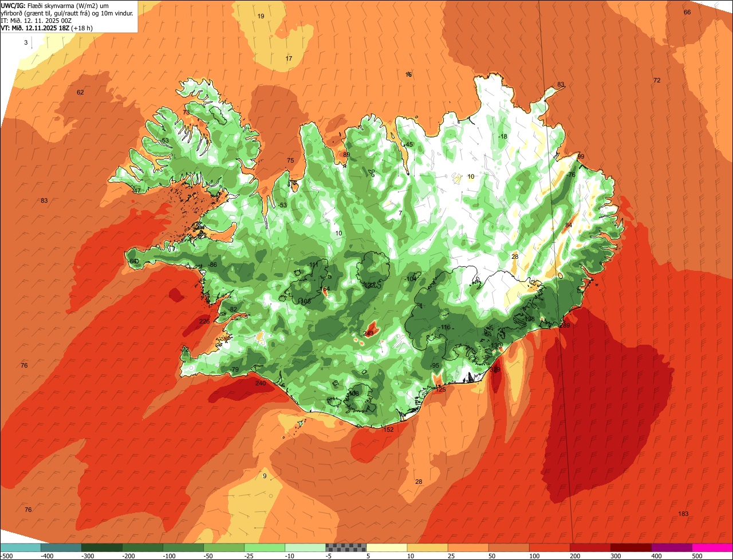
Task: Click the map value 66 in the top-right ocean
Action: (x=687, y=12)
